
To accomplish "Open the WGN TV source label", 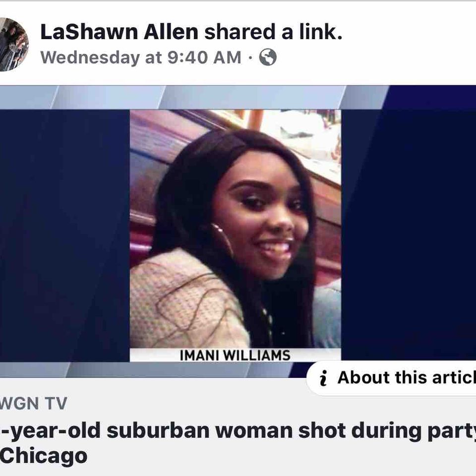I will [x=33, y=404].
